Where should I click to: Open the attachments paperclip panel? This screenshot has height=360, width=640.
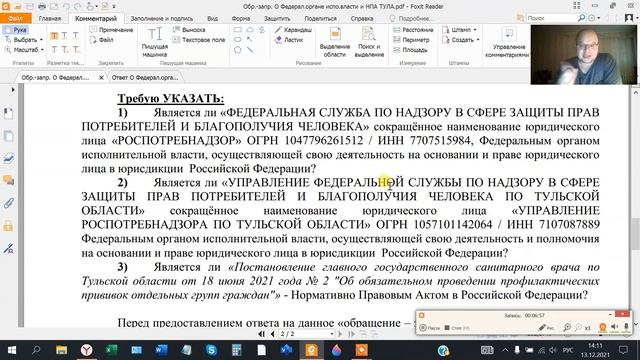click(8, 203)
